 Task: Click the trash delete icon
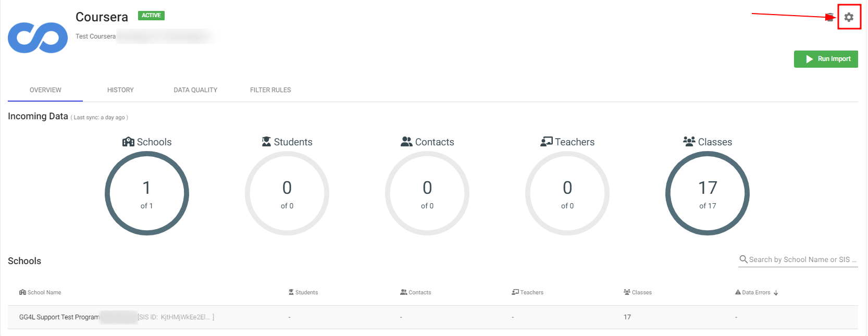click(830, 17)
